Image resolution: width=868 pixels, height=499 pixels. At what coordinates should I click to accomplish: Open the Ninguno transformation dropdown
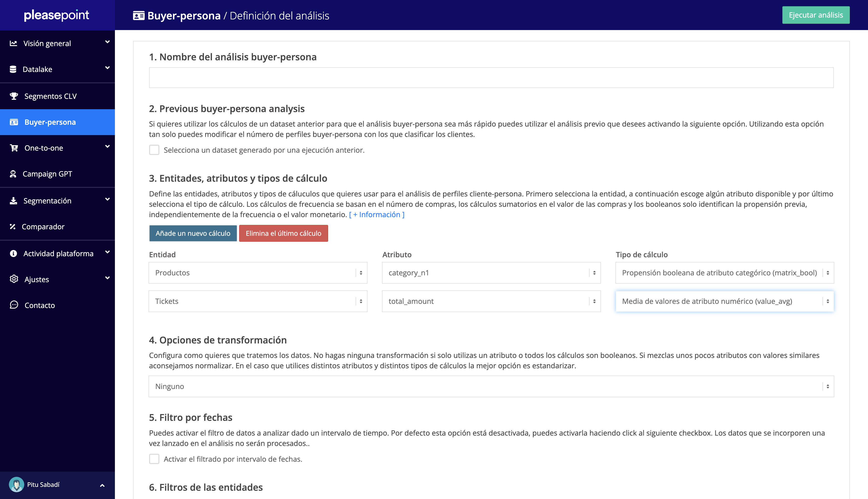pos(491,386)
